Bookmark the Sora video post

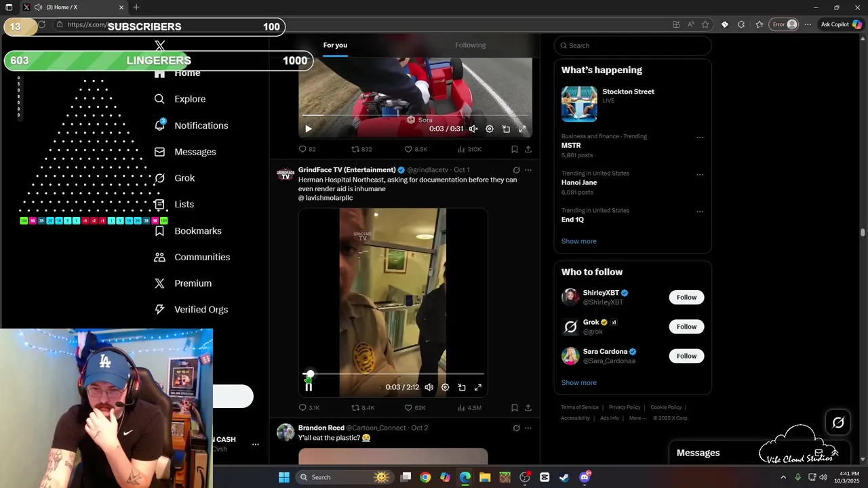(515, 149)
